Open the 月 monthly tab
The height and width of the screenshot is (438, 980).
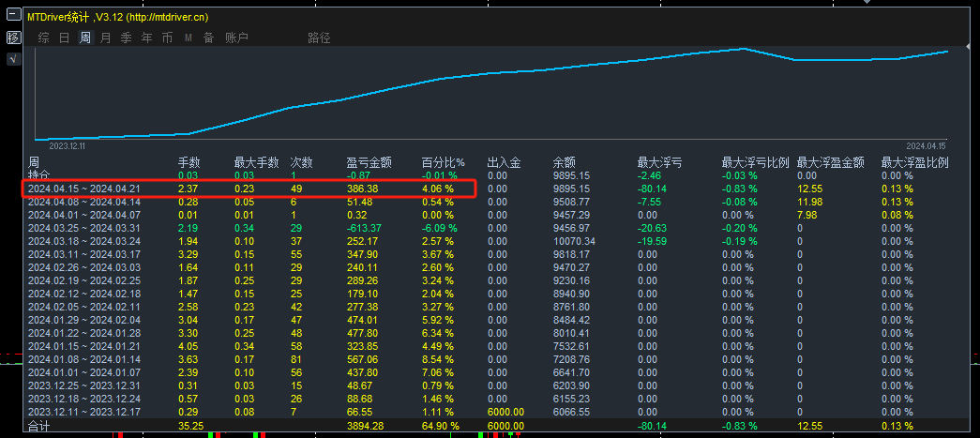106,38
